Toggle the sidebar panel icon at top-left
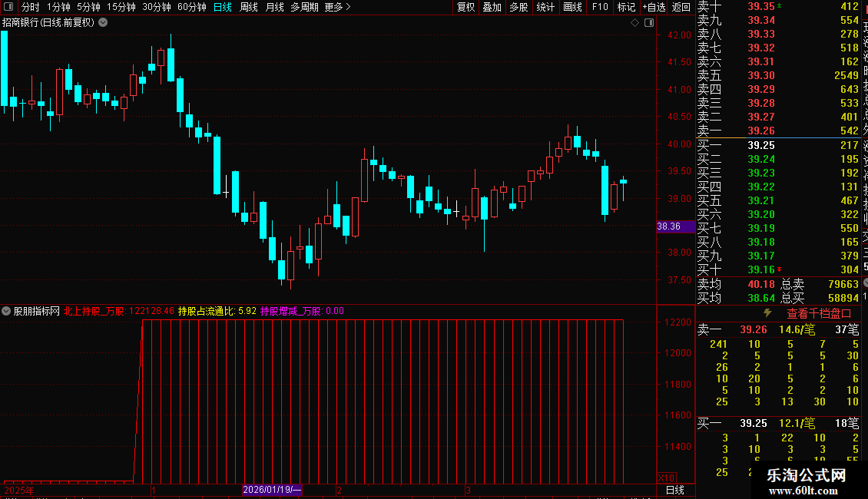The width and height of the screenshot is (868, 499). pyautogui.click(x=8, y=7)
